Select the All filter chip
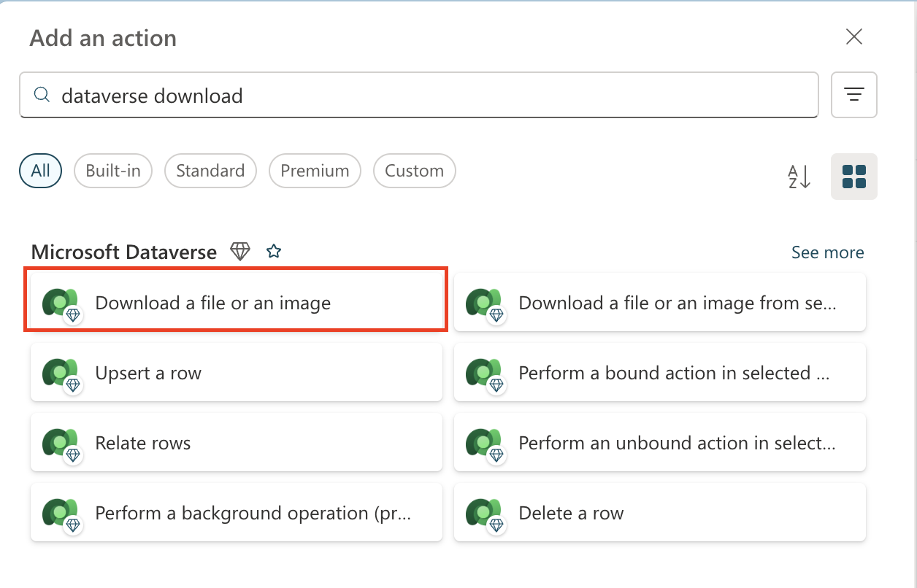Viewport: 917px width, 588px height. point(40,170)
